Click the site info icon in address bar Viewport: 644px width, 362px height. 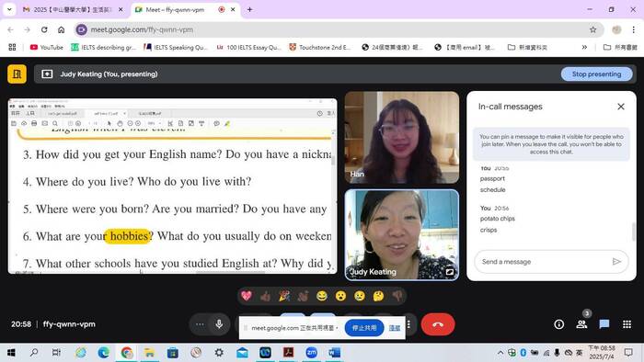point(82,29)
